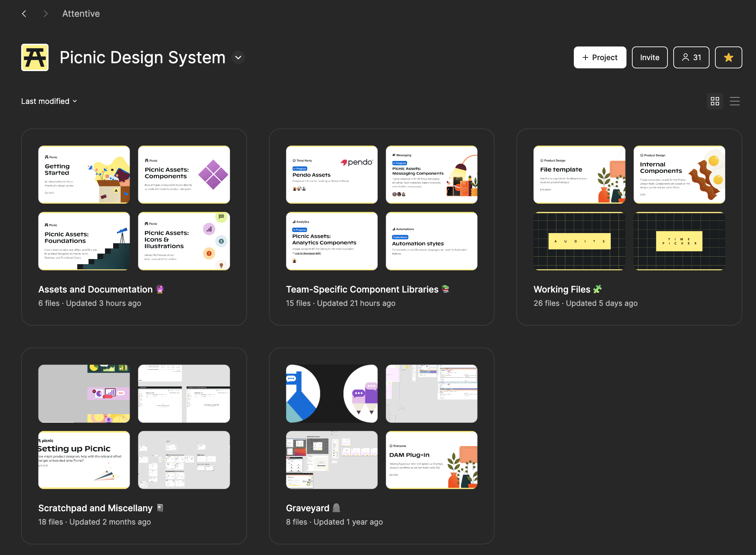Open the Getting Started file thumbnail
The image size is (756, 555).
(x=84, y=175)
